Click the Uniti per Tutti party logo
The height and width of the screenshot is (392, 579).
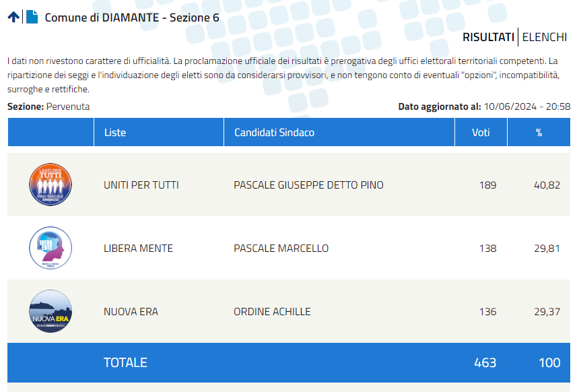50,185
